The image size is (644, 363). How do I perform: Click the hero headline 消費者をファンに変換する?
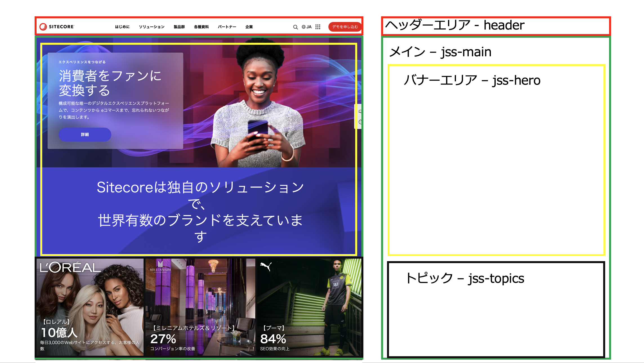coord(110,83)
